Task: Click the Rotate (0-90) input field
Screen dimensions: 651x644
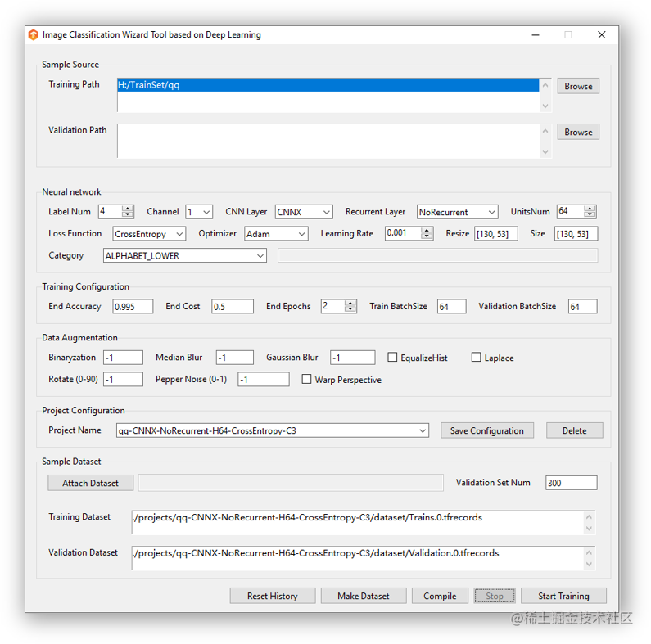Action: 124,379
